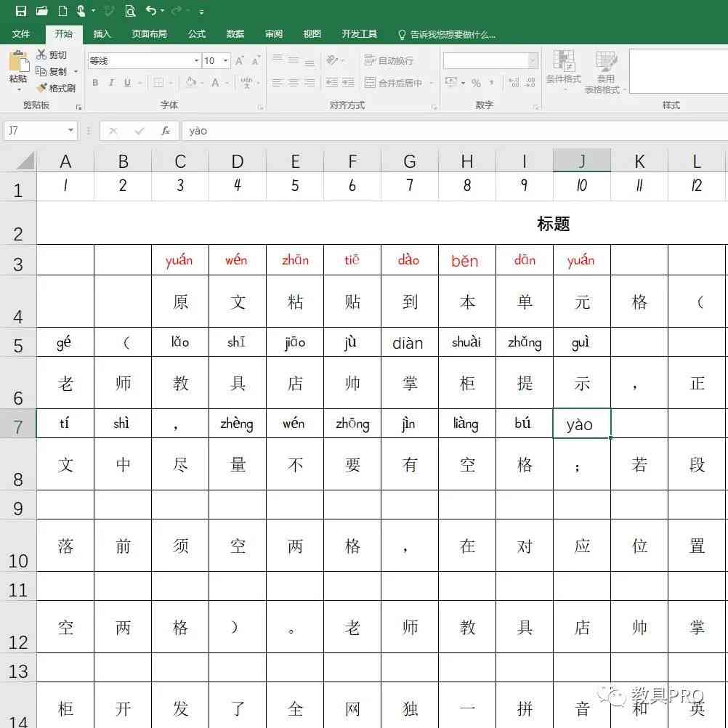This screenshot has width=728, height=728.
Task: Increase the indent
Action: coord(348,83)
